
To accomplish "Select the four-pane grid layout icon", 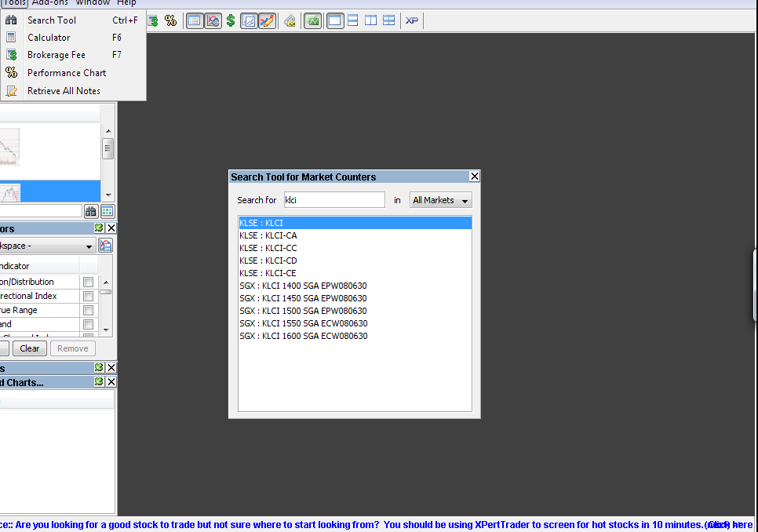I will 388,20.
